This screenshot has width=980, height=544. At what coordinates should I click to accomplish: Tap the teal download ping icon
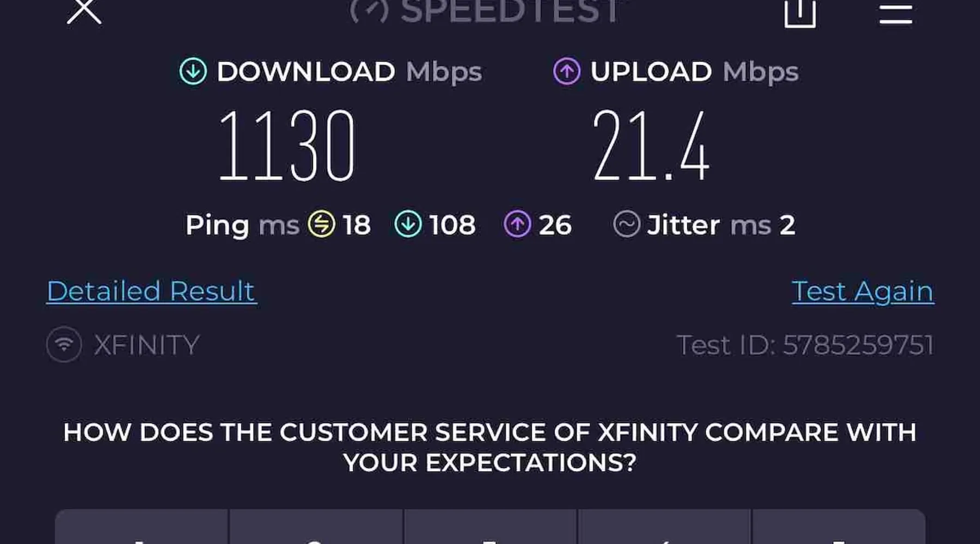pyautogui.click(x=408, y=224)
